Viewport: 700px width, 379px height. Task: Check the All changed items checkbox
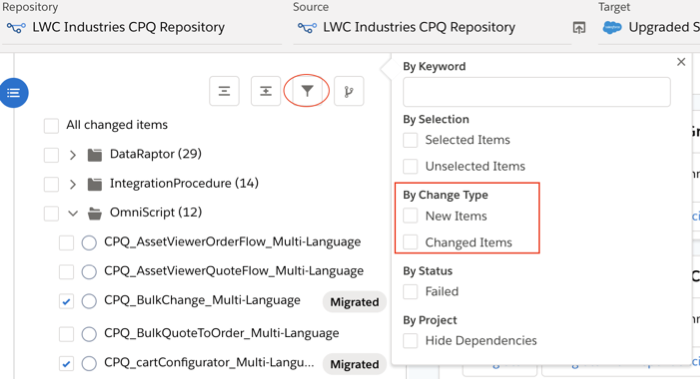click(x=51, y=126)
